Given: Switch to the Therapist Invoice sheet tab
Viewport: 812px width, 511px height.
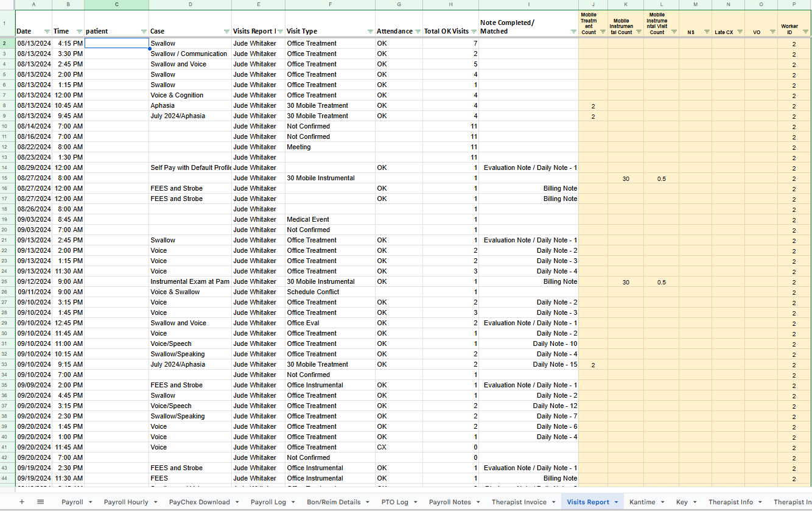Looking at the screenshot, I should (x=519, y=502).
